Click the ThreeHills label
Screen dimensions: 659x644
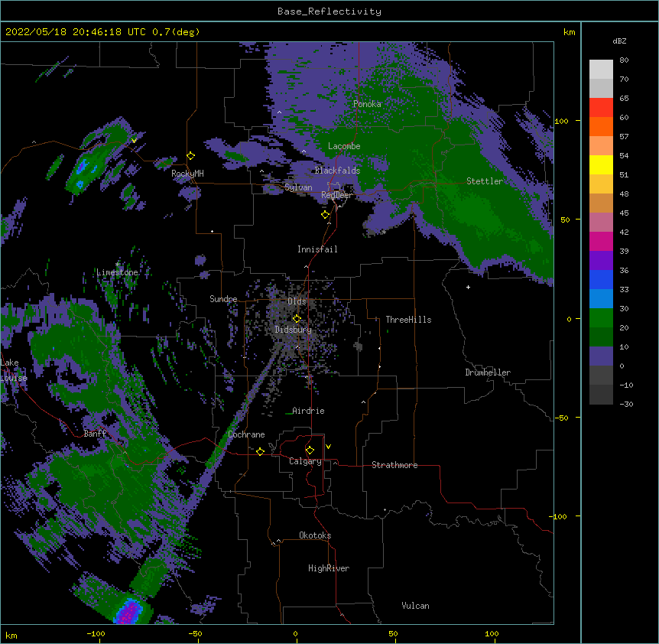pos(408,320)
